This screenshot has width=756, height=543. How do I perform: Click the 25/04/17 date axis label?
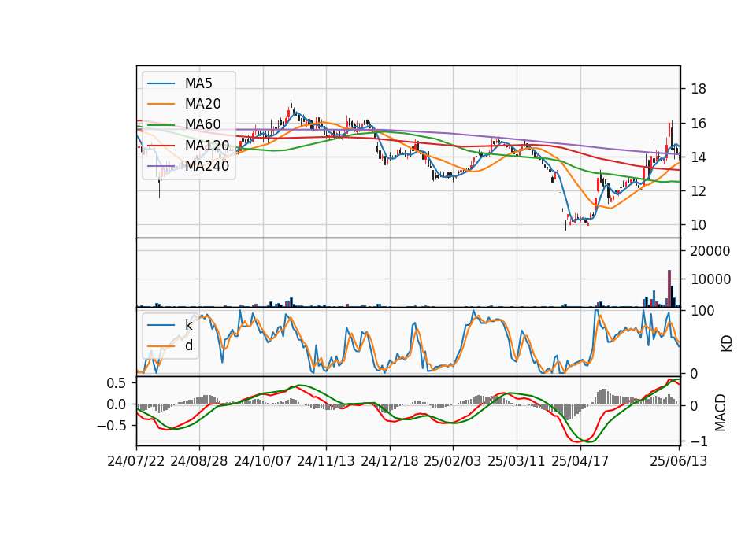[x=580, y=461]
